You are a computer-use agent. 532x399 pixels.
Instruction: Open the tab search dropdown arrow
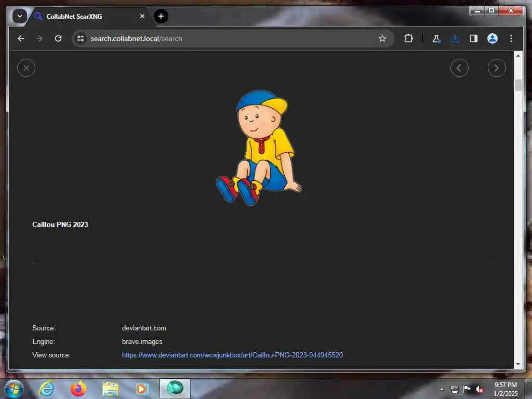click(x=20, y=16)
